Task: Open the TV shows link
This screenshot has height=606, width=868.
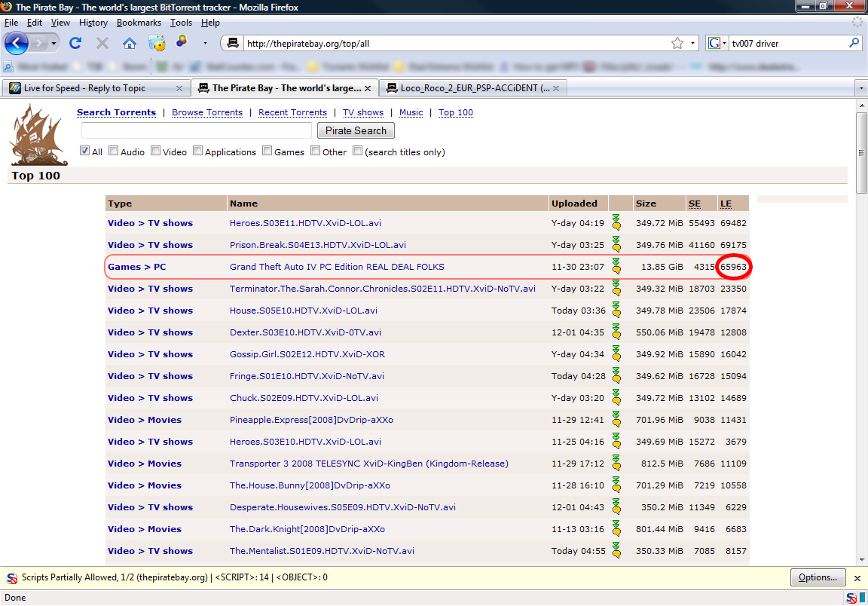Action: pos(362,112)
